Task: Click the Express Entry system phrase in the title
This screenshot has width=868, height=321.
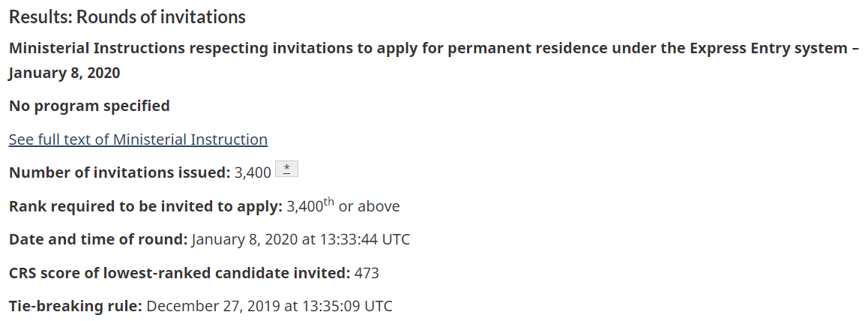Action: coord(772,49)
